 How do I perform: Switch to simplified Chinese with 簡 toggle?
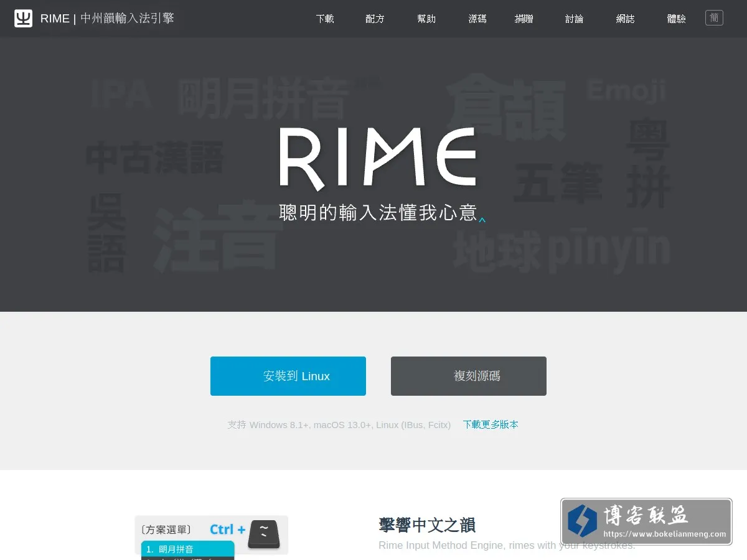point(714,18)
